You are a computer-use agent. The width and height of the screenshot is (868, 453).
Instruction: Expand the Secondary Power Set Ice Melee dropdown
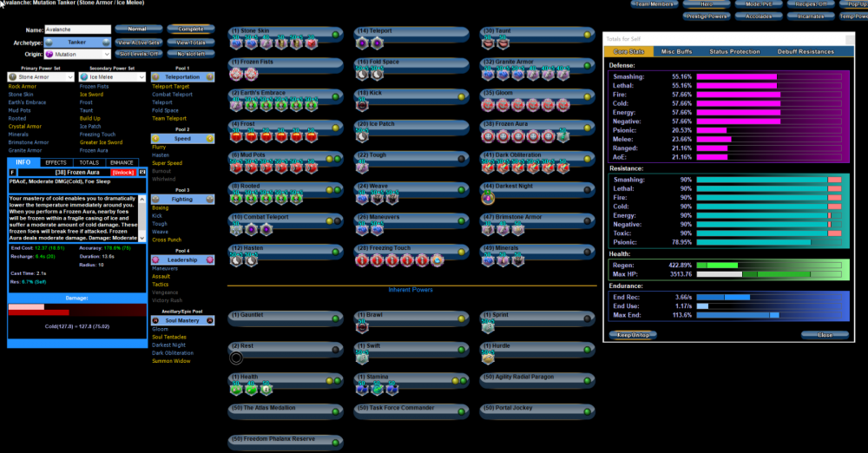click(112, 77)
